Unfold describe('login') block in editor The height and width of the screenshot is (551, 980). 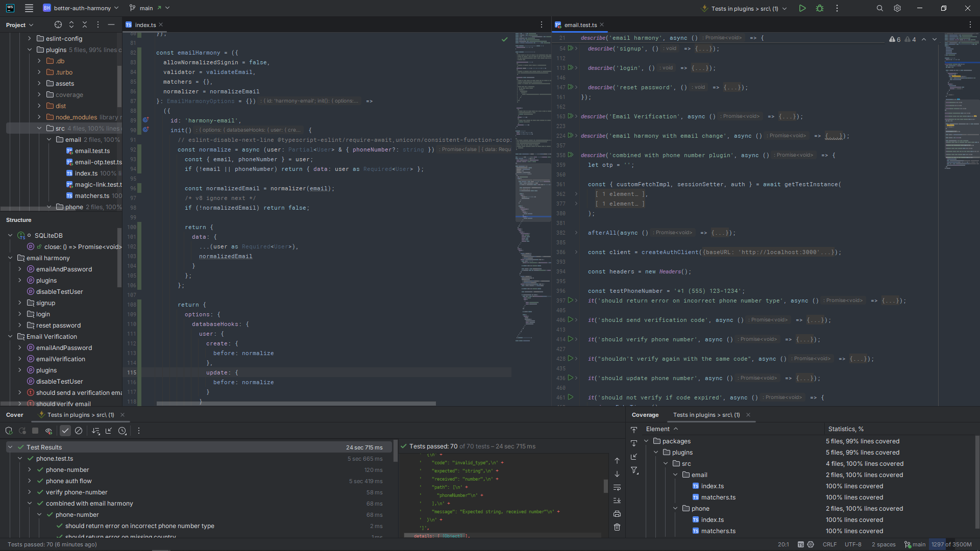[576, 68]
